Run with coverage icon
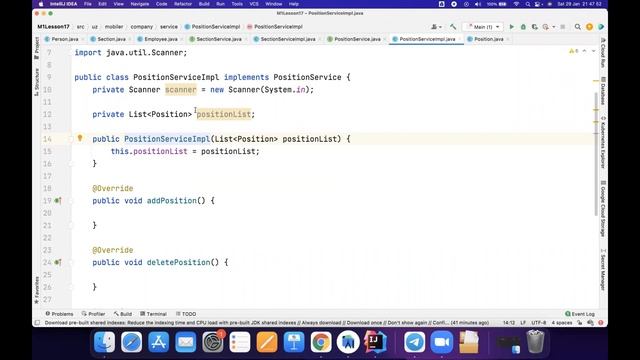This screenshot has width=640, height=360. 534,27
